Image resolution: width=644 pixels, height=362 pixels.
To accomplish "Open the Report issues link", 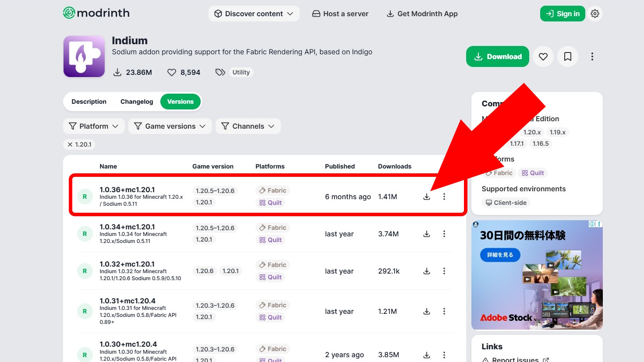I will (x=515, y=359).
